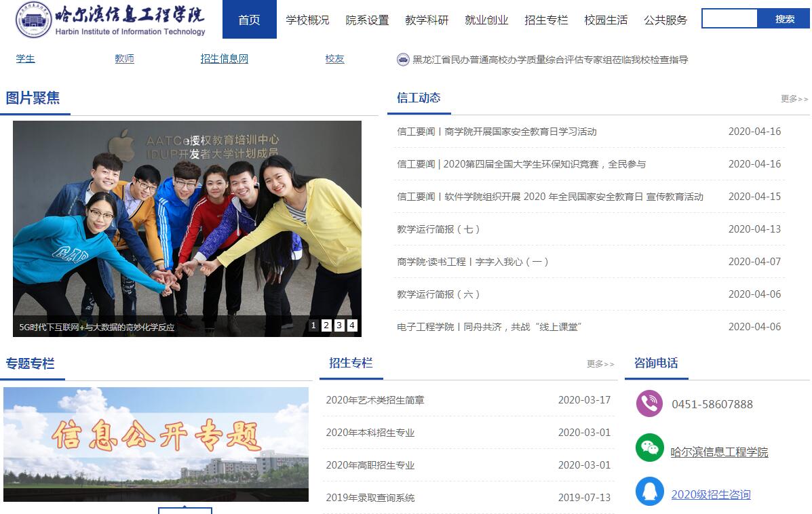Open the 招生信息网 link
The height and width of the screenshot is (514, 812).
(225, 59)
